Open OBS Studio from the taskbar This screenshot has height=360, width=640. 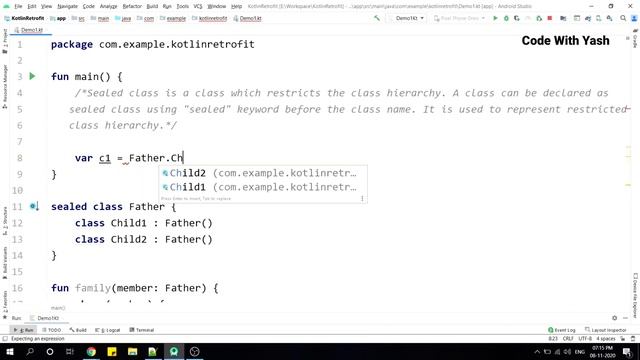tap(195, 351)
